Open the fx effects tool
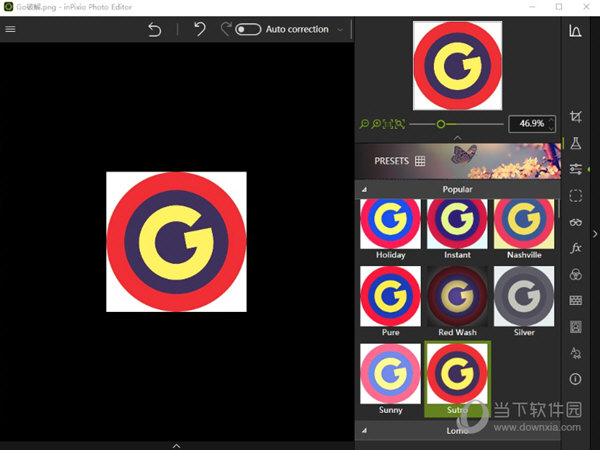The height and width of the screenshot is (450, 600). pyautogui.click(x=576, y=248)
